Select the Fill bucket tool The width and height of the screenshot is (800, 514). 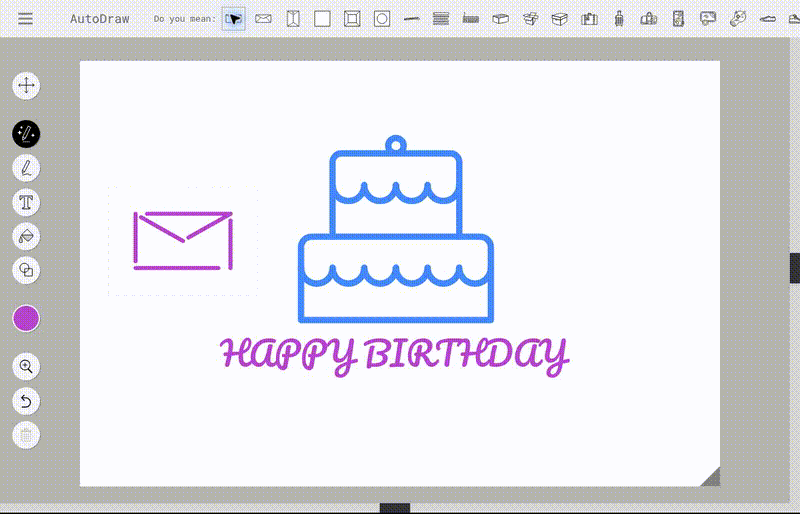pos(26,236)
